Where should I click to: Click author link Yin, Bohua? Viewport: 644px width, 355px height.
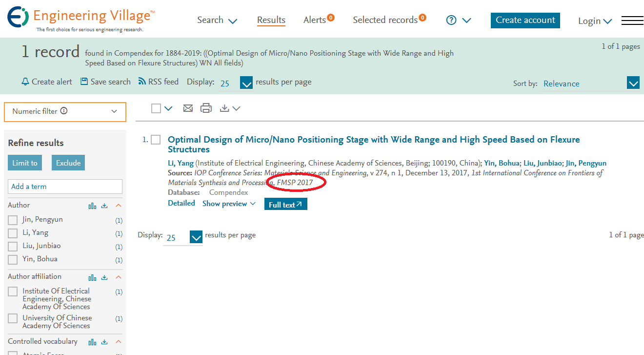click(502, 163)
